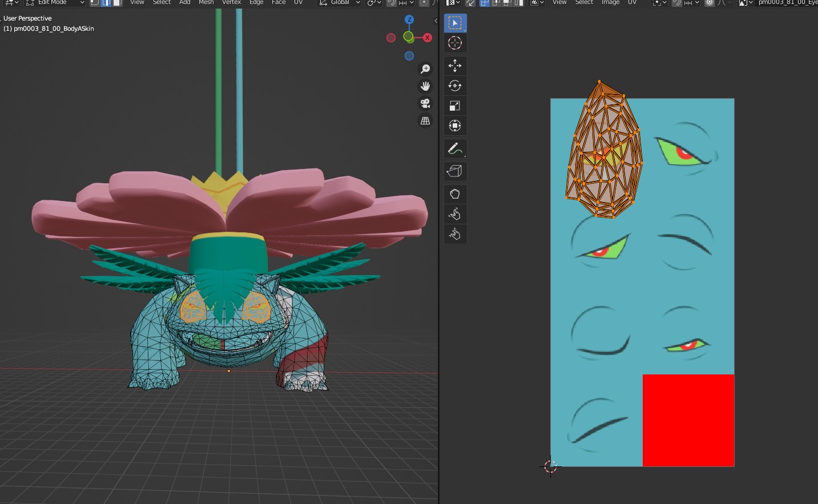818x504 pixels.
Task: Click the blue Z axis on the navigation gizmo
Action: (409, 19)
